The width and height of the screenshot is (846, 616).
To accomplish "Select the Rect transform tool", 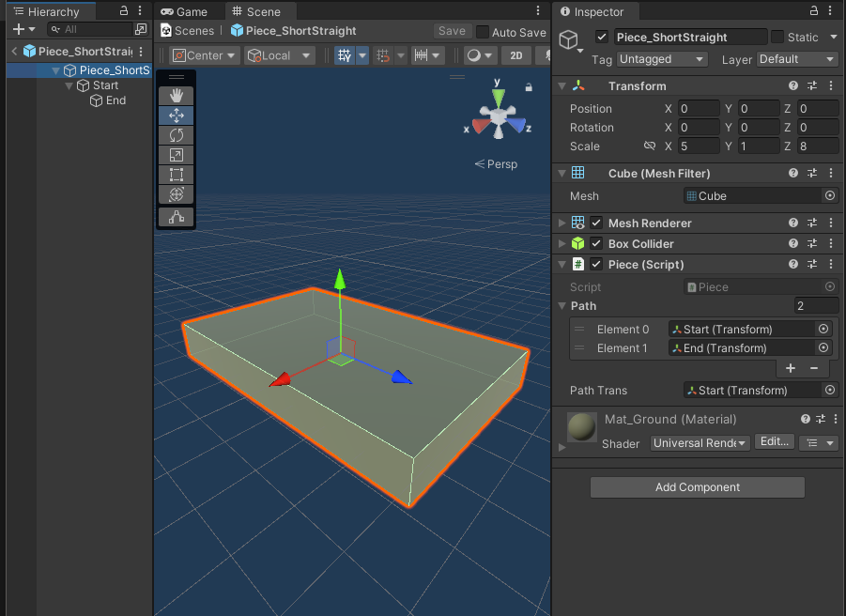I will pyautogui.click(x=176, y=175).
